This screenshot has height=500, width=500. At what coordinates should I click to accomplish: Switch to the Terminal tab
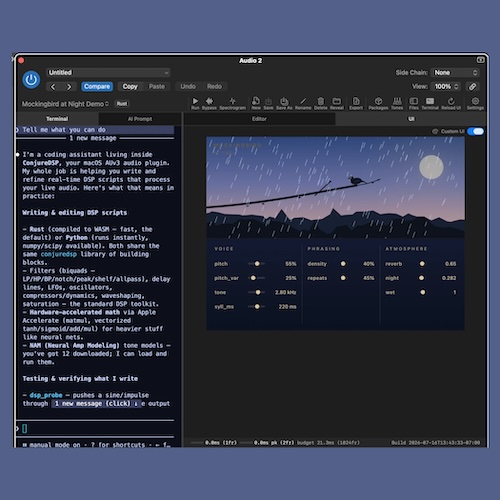point(57,119)
